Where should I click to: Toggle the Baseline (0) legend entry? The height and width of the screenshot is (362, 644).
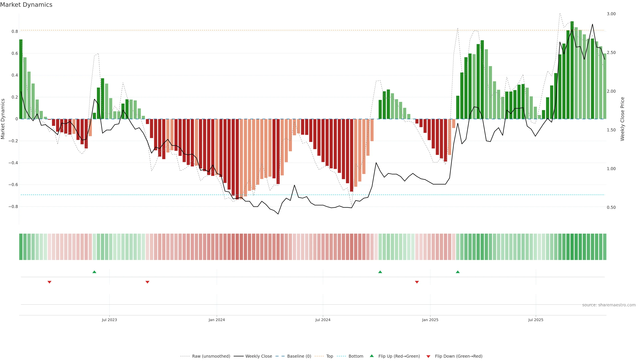tap(299, 356)
